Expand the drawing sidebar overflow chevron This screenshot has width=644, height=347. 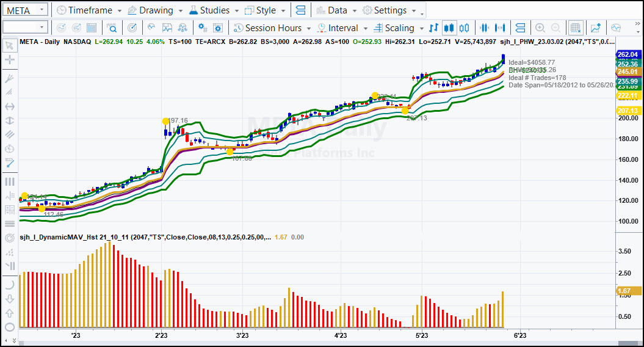[15, 341]
